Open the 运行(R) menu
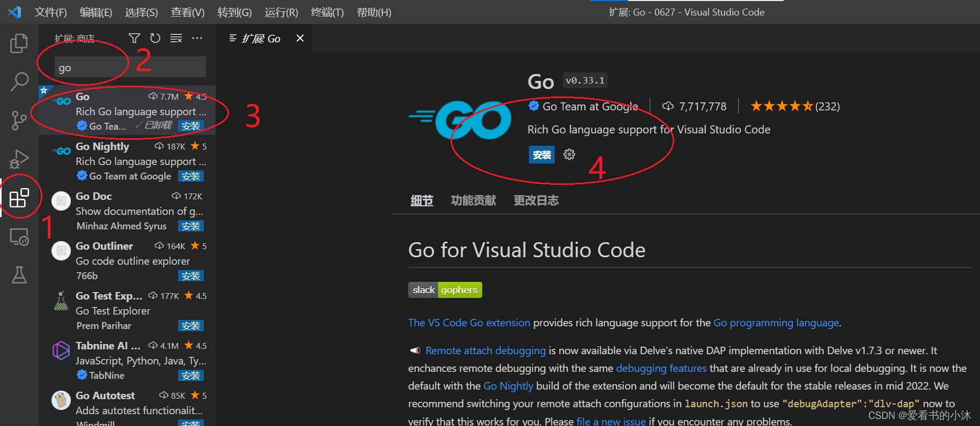Image resolution: width=980 pixels, height=426 pixels. (x=281, y=12)
